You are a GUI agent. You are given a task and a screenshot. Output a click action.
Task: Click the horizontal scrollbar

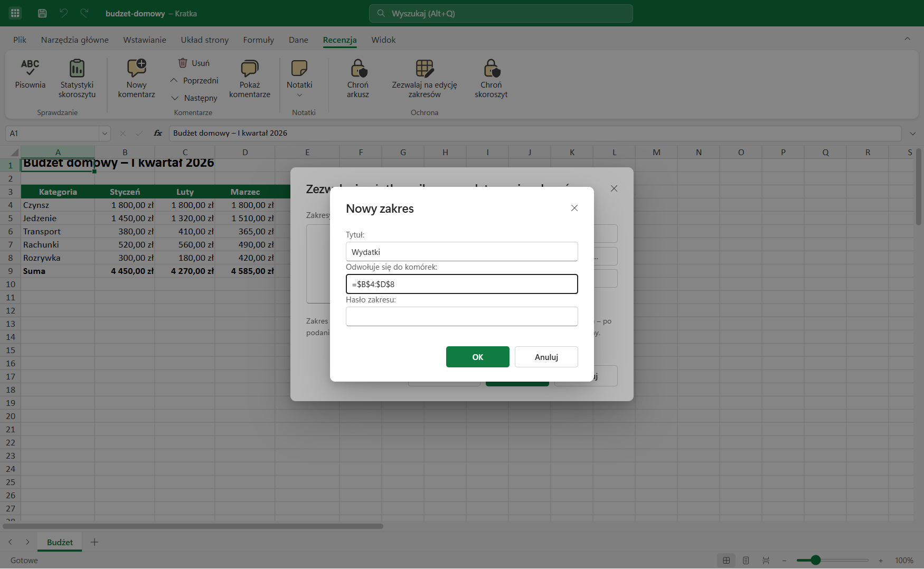[x=193, y=526]
